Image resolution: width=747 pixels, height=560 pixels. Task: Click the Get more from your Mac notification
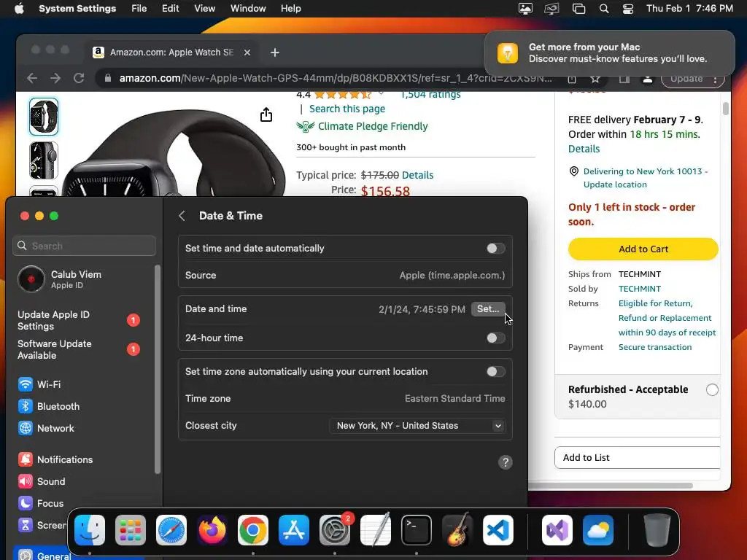point(610,53)
